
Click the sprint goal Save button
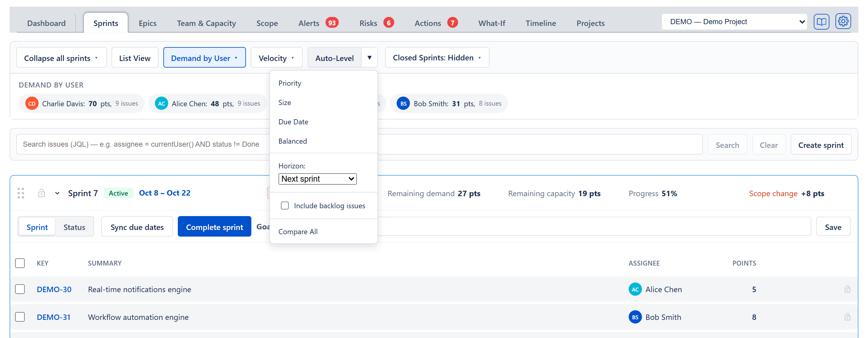point(833,227)
